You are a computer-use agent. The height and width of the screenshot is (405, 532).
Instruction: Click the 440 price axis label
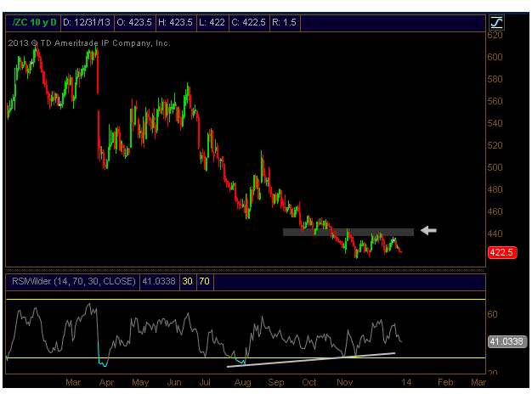pos(495,233)
